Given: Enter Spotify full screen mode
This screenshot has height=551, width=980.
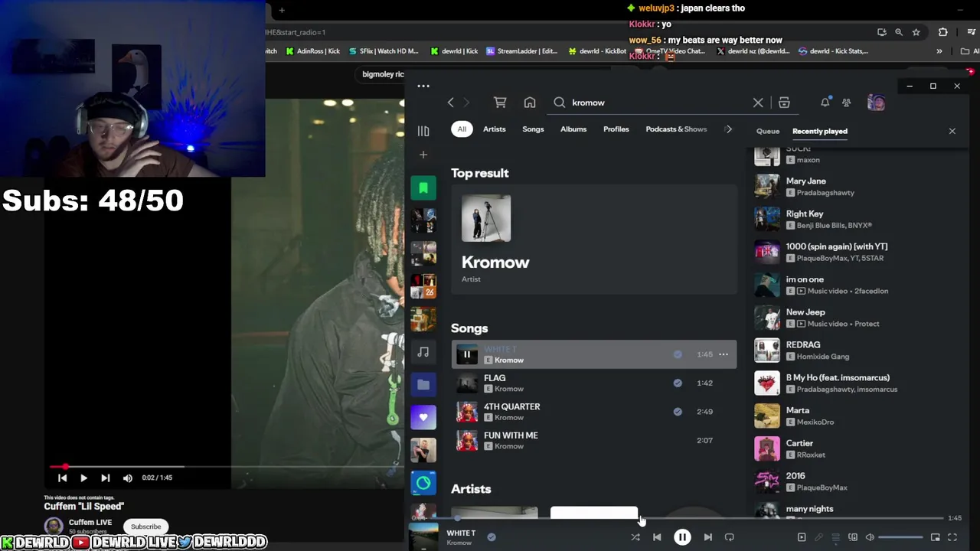Looking at the screenshot, I should [952, 537].
